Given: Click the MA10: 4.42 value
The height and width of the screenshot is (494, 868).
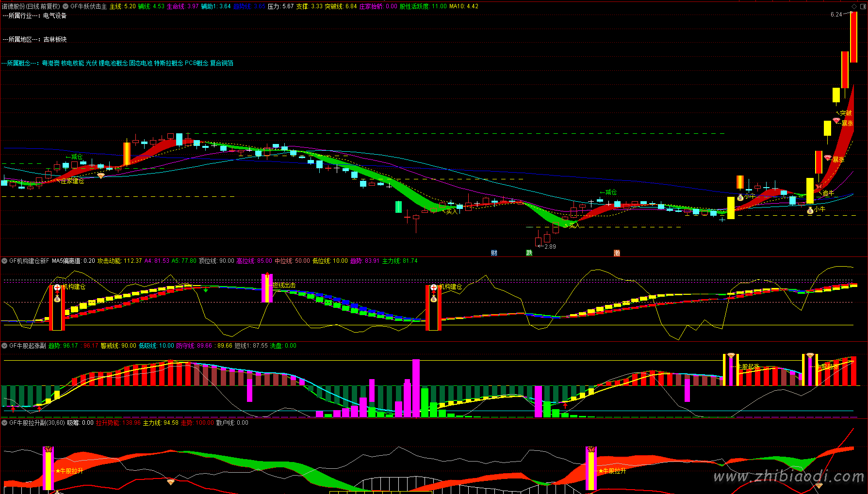Looking at the screenshot, I should tap(464, 6).
